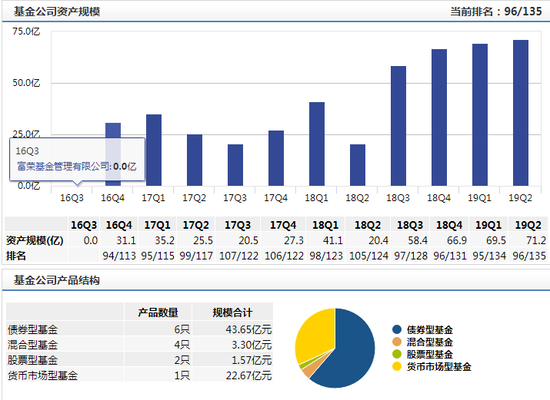Image resolution: width=550 pixels, height=400 pixels.
Task: Select the 17Q3 chart bar
Action: pos(235,165)
